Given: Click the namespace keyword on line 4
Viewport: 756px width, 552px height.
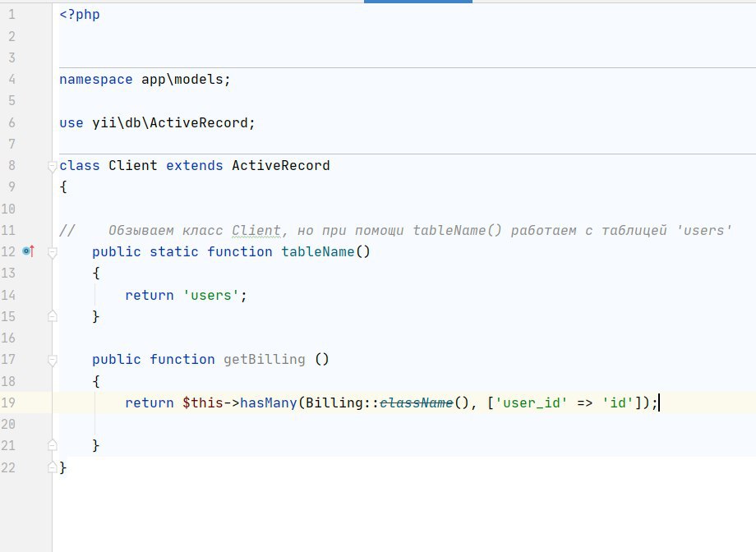Looking at the screenshot, I should (96, 80).
